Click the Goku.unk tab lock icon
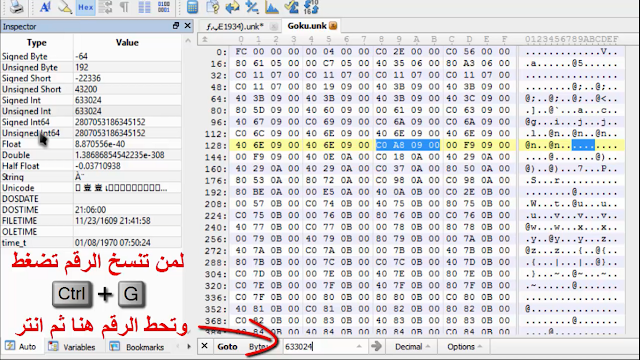 (x=333, y=26)
